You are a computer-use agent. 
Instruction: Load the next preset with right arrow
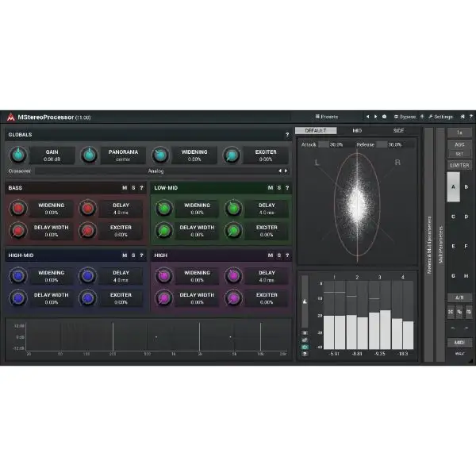(x=375, y=117)
